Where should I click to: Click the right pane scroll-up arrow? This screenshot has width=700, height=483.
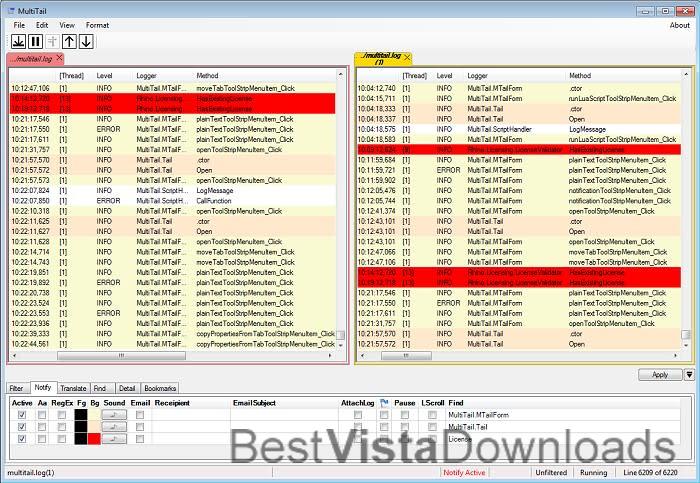pos(686,74)
